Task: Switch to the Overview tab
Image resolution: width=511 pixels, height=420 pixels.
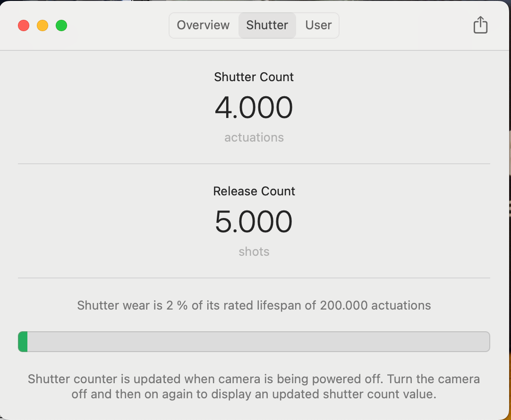Action: click(x=203, y=25)
